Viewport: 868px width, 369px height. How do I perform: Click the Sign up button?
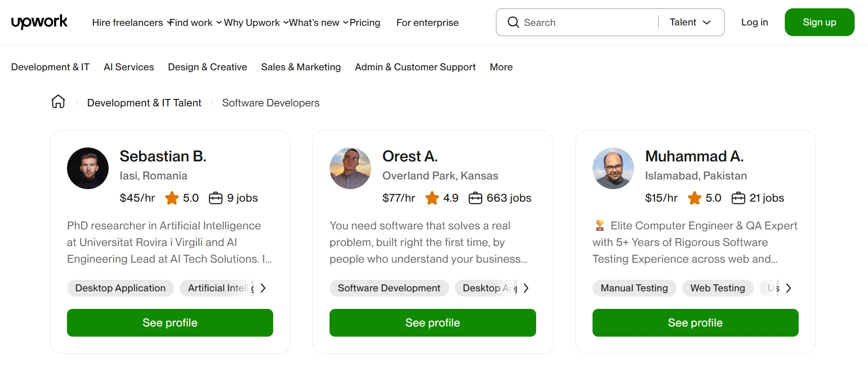point(819,22)
